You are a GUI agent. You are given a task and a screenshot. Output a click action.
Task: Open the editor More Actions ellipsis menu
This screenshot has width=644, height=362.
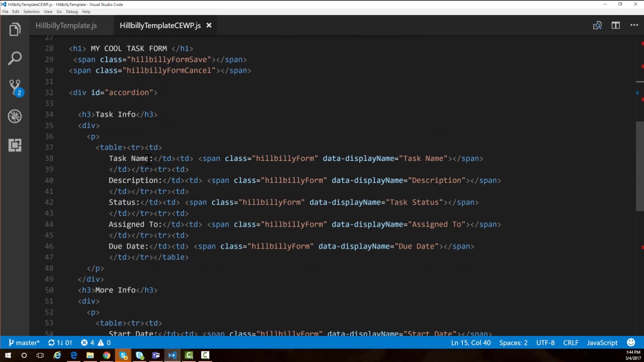[634, 25]
